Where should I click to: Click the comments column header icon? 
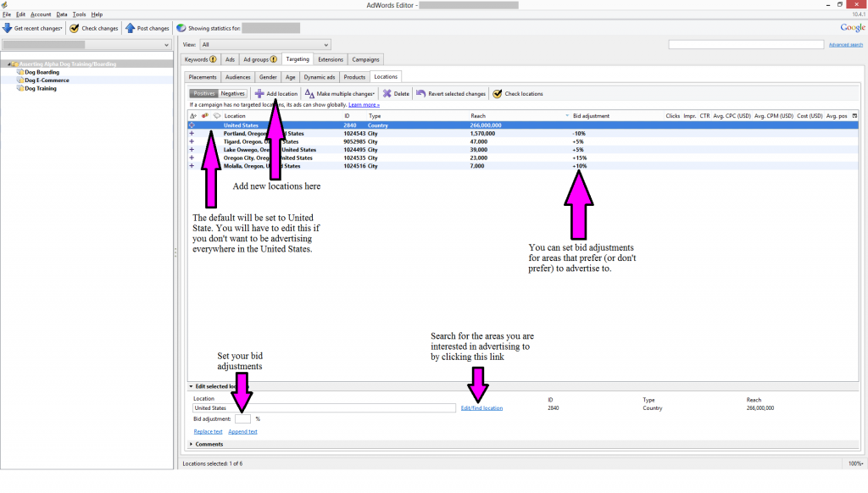[217, 116]
